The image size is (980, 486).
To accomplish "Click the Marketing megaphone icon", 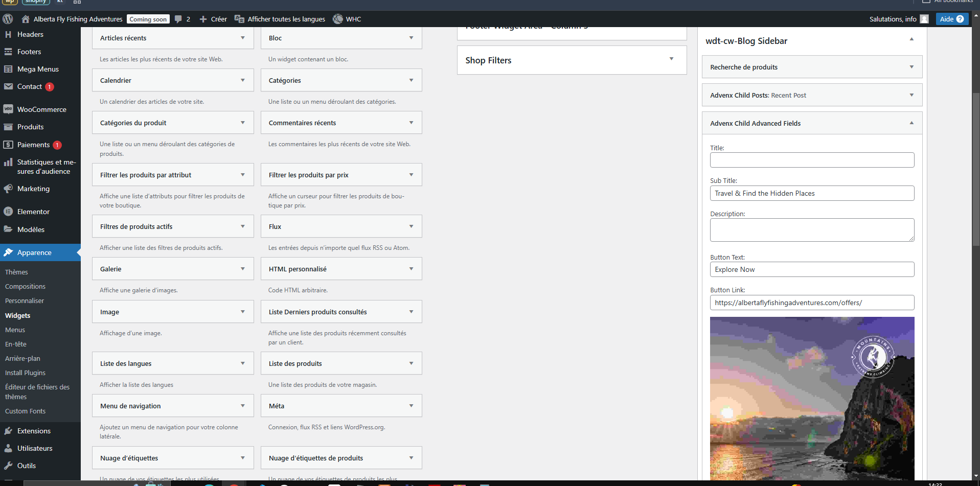I will click(x=8, y=189).
